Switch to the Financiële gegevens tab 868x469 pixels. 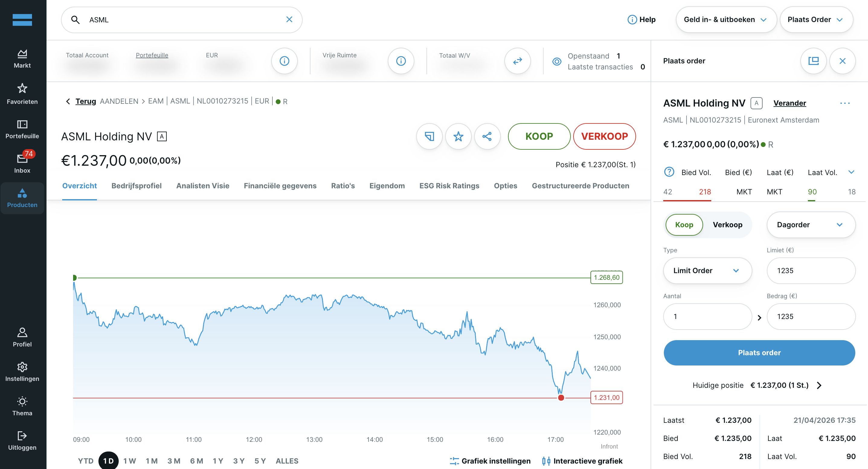pos(280,186)
